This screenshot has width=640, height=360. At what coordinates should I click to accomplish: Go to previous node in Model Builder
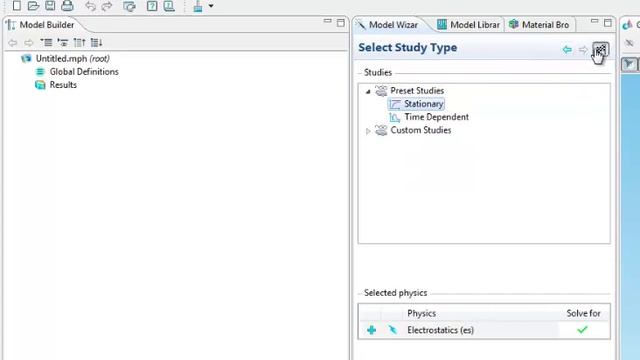13,42
